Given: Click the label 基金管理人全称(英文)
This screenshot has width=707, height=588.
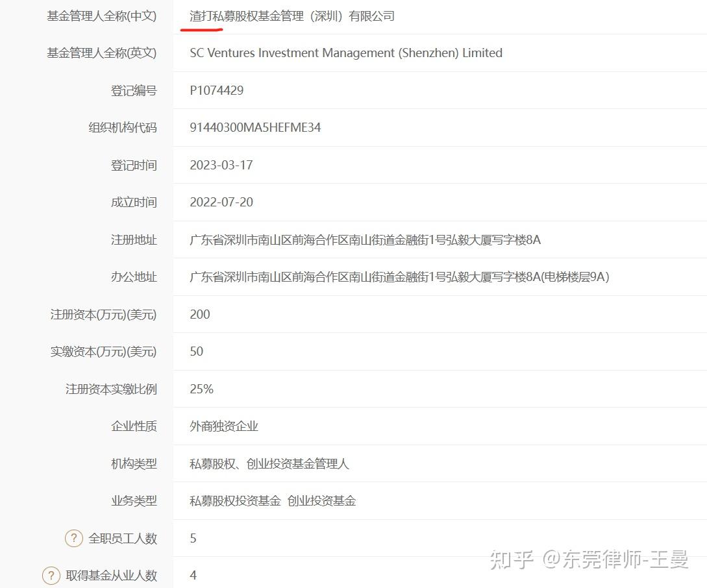Looking at the screenshot, I should coord(101,53).
